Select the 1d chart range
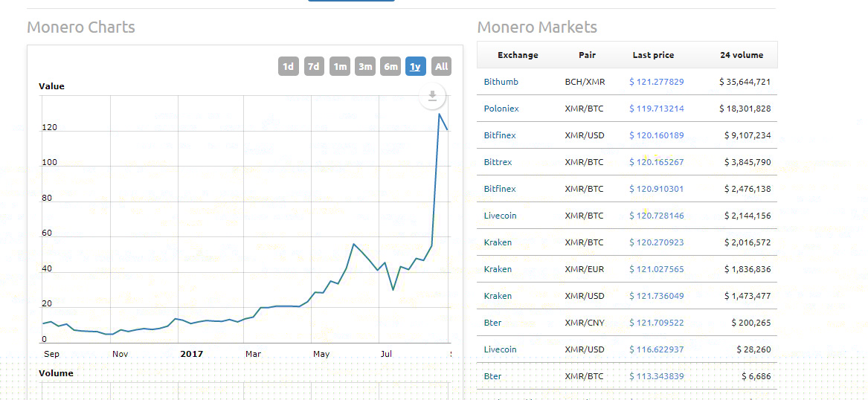 (289, 66)
